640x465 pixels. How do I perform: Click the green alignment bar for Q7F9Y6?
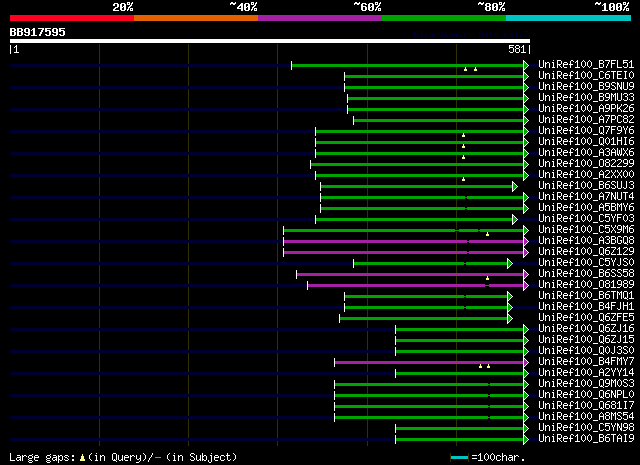pyautogui.click(x=420, y=131)
